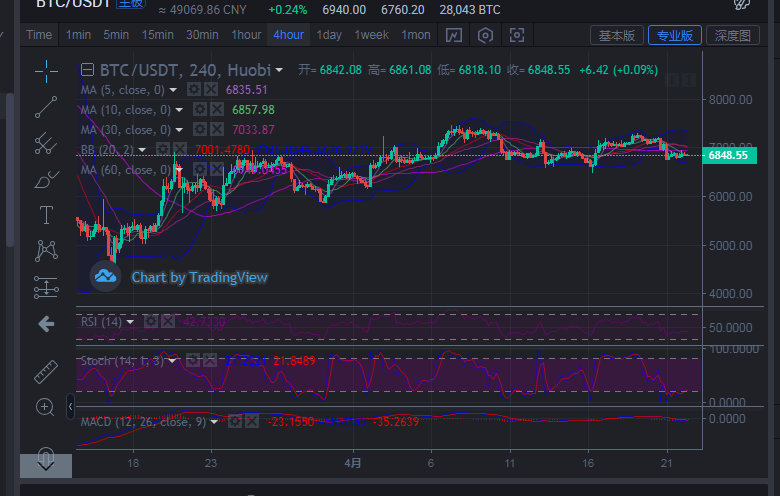The image size is (780, 496).
Task: Switch to the 1hour interval
Action: [246, 35]
